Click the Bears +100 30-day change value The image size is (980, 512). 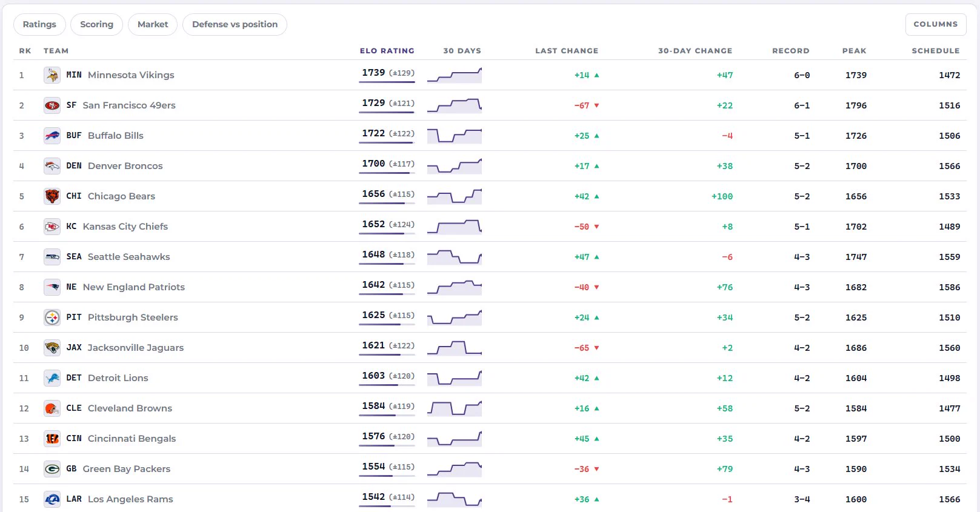pyautogui.click(x=722, y=196)
